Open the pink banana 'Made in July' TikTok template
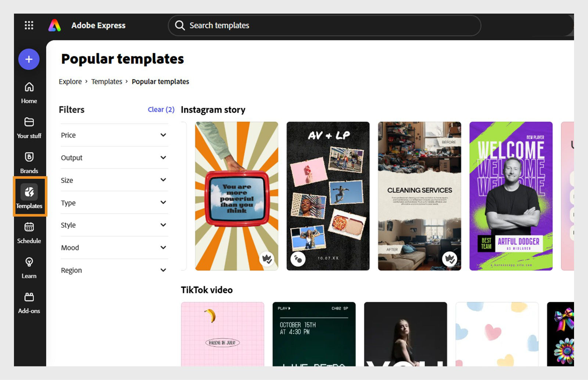Viewport: 588px width, 380px height. [223, 334]
